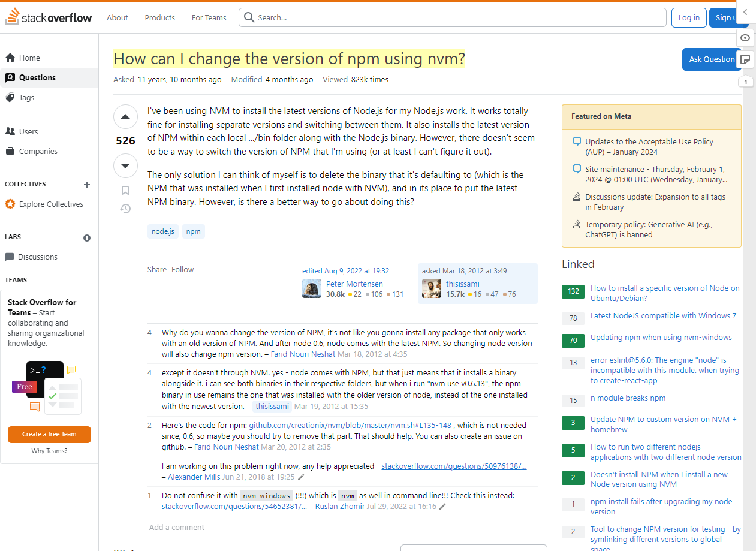
Task: Click the edit pencil on Ruslan Zhomir comment
Action: pos(442,507)
